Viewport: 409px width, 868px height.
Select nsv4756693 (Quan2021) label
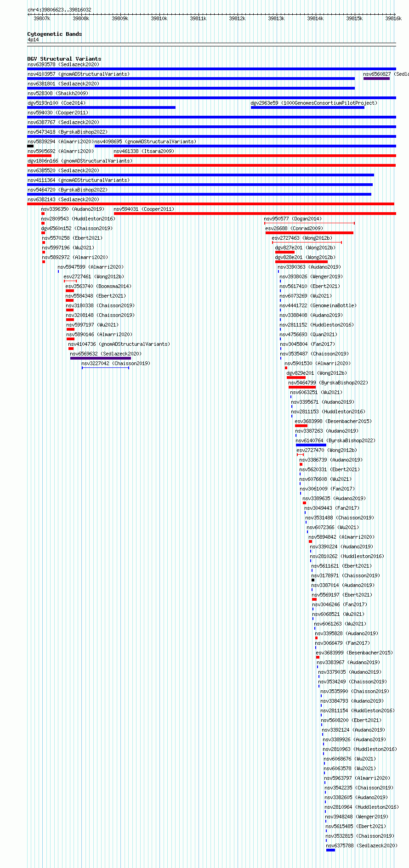pyautogui.click(x=308, y=335)
